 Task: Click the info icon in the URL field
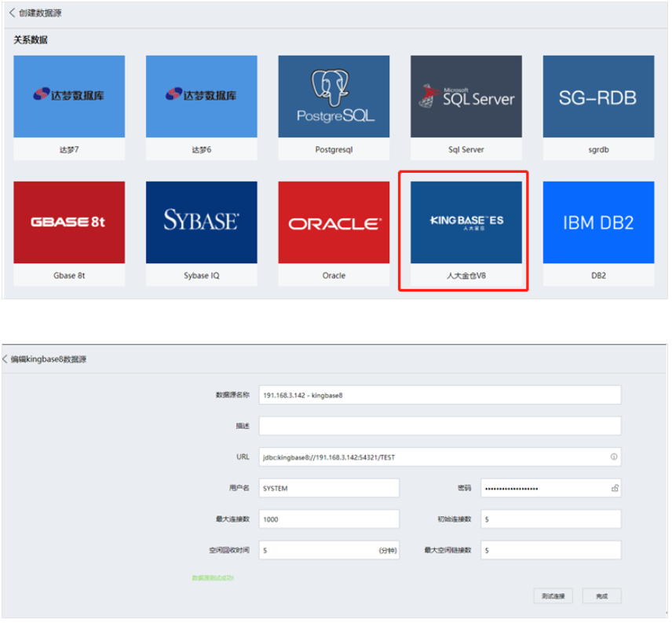click(x=614, y=456)
